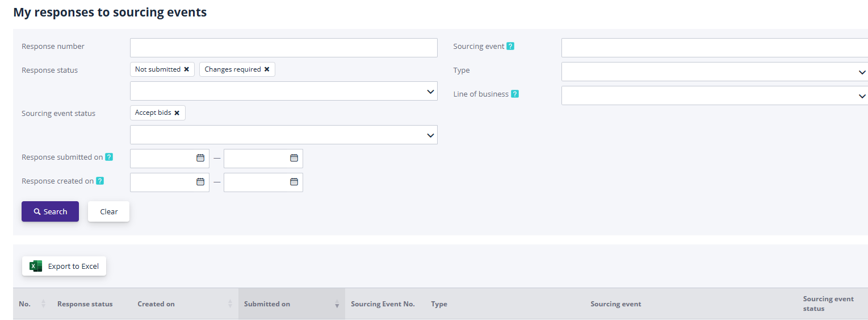The width and height of the screenshot is (868, 320).
Task: Click help icon next to Sourcing event
Action: click(x=510, y=47)
